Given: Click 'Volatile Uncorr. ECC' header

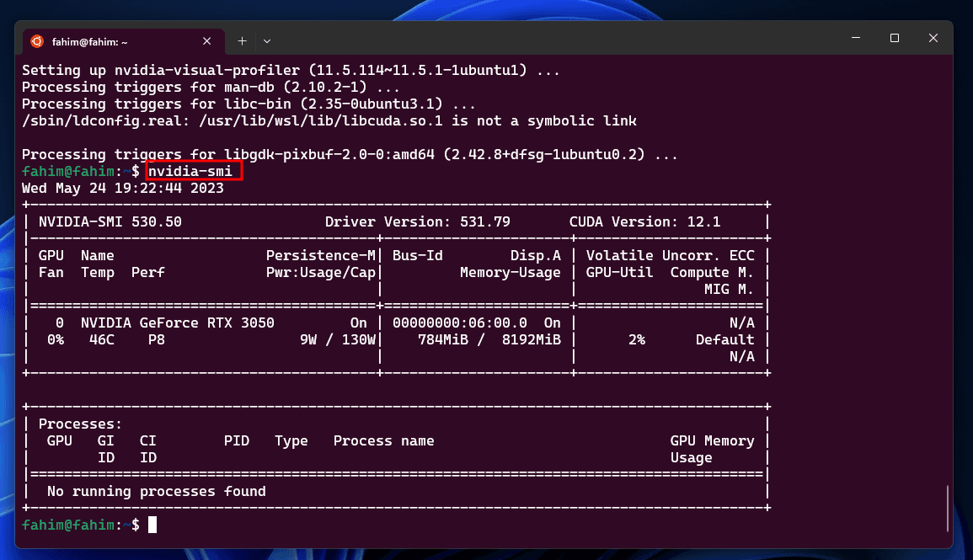Looking at the screenshot, I should click(x=671, y=255).
